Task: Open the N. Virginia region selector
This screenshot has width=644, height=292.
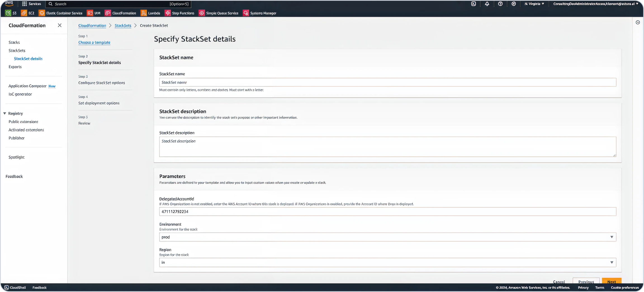Action: [534, 4]
